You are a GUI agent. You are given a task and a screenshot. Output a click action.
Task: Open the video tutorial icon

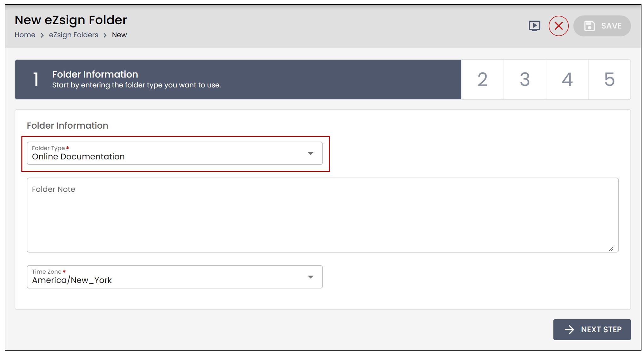[x=534, y=26]
